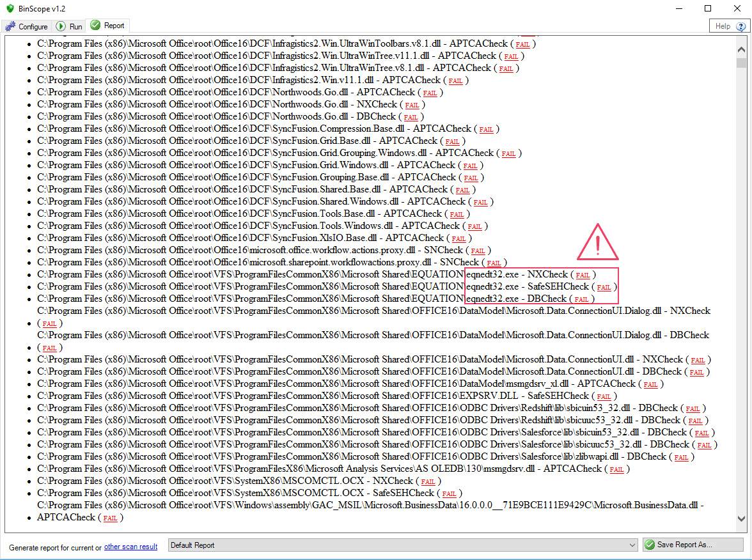Open FAIL link for Salesforce sbicuin53_32.dll DBCheck
Screen dimensions: 752x560
pos(701,433)
